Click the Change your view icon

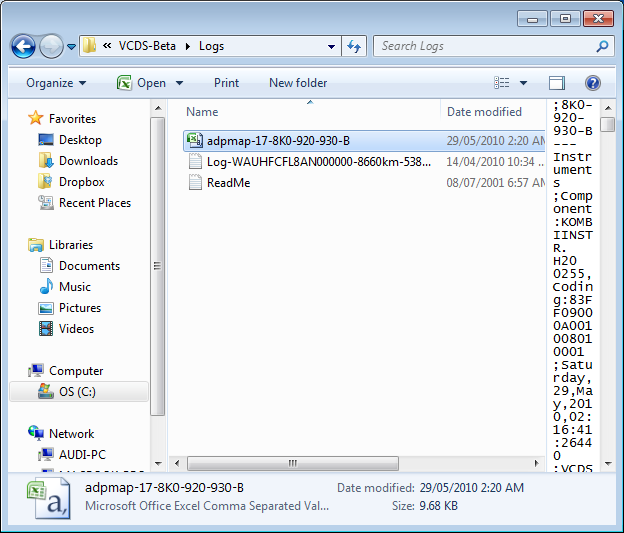pyautogui.click(x=502, y=83)
